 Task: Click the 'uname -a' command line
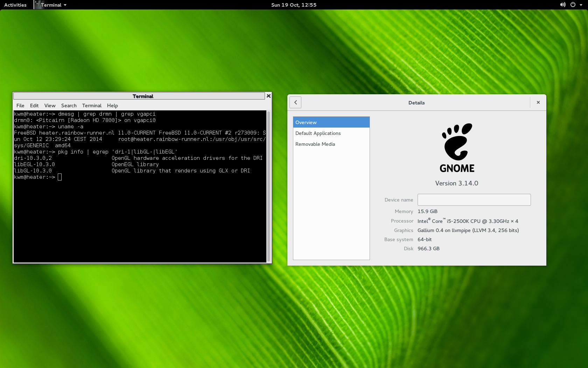click(x=49, y=127)
